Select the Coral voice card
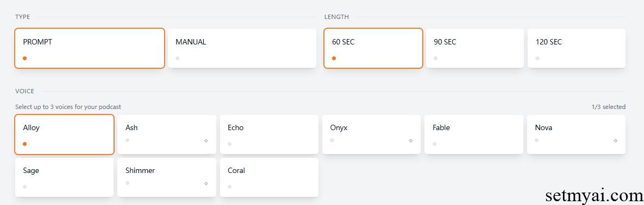The image size is (644, 205). pyautogui.click(x=270, y=177)
